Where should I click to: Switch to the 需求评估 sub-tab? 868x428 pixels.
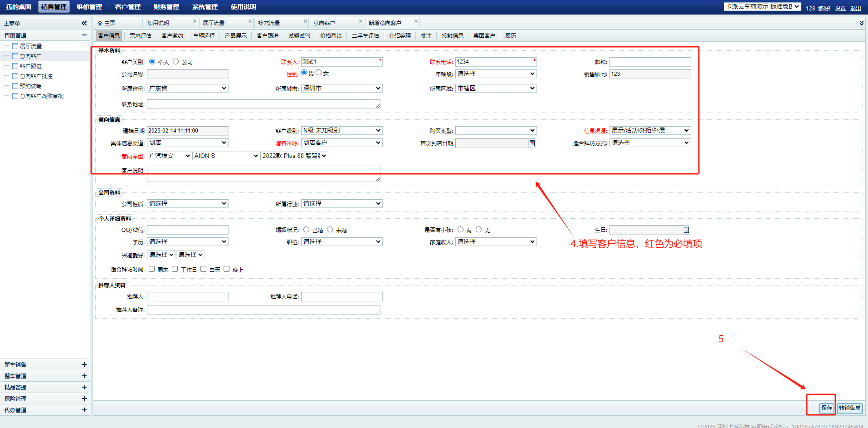pos(140,36)
